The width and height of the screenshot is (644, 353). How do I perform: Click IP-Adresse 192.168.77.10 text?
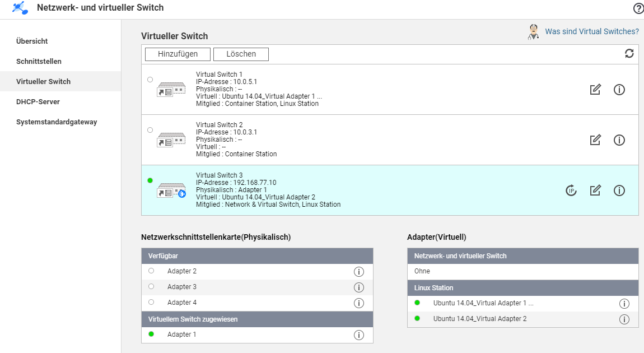tap(236, 183)
